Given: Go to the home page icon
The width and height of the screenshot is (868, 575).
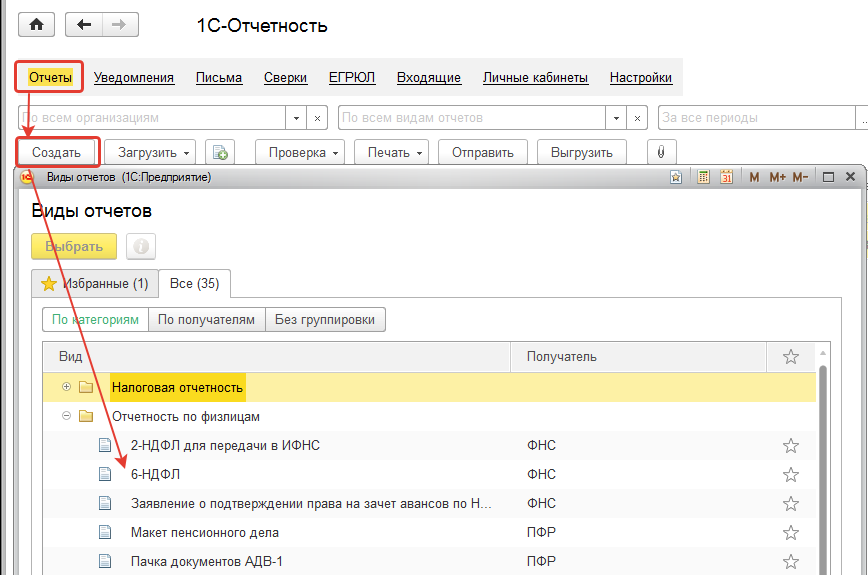Looking at the screenshot, I should coord(37,25).
